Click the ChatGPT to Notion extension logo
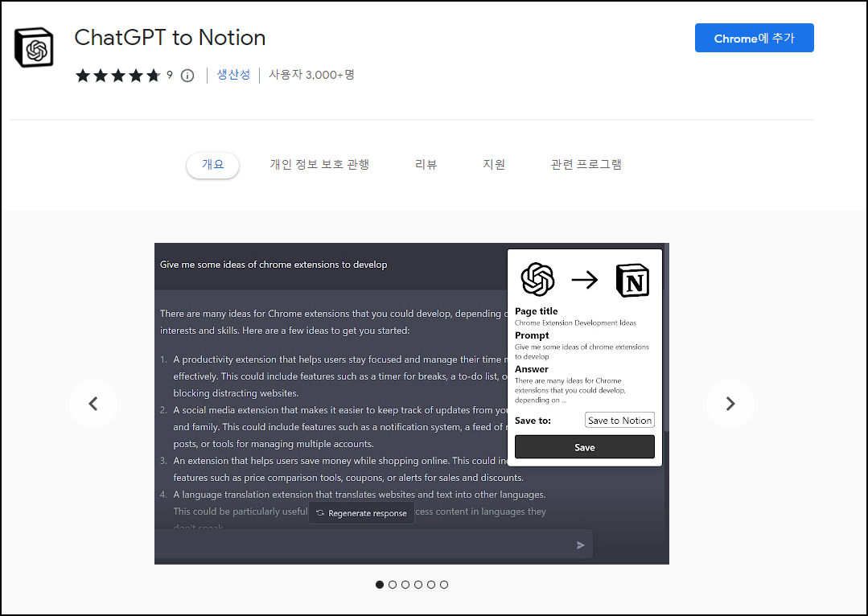Screen dimensions: 868x616 [34, 47]
